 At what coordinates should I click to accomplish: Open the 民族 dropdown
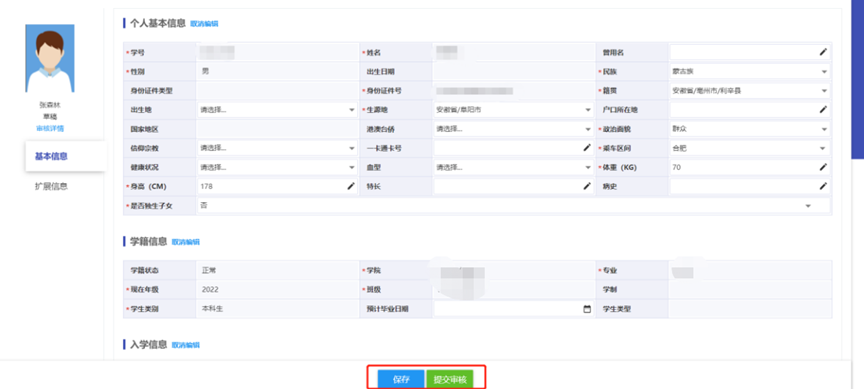[750, 72]
